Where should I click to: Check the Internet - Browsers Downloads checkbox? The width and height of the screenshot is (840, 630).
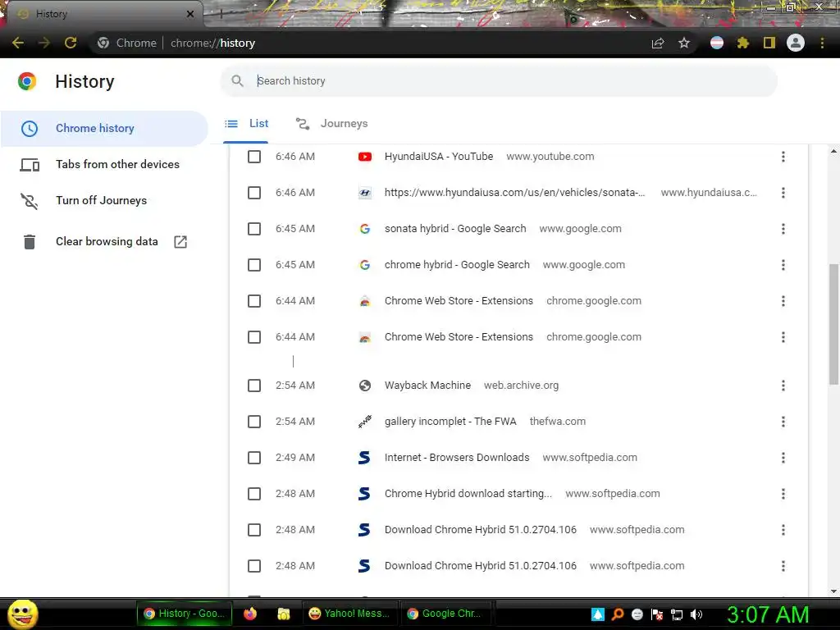(254, 458)
